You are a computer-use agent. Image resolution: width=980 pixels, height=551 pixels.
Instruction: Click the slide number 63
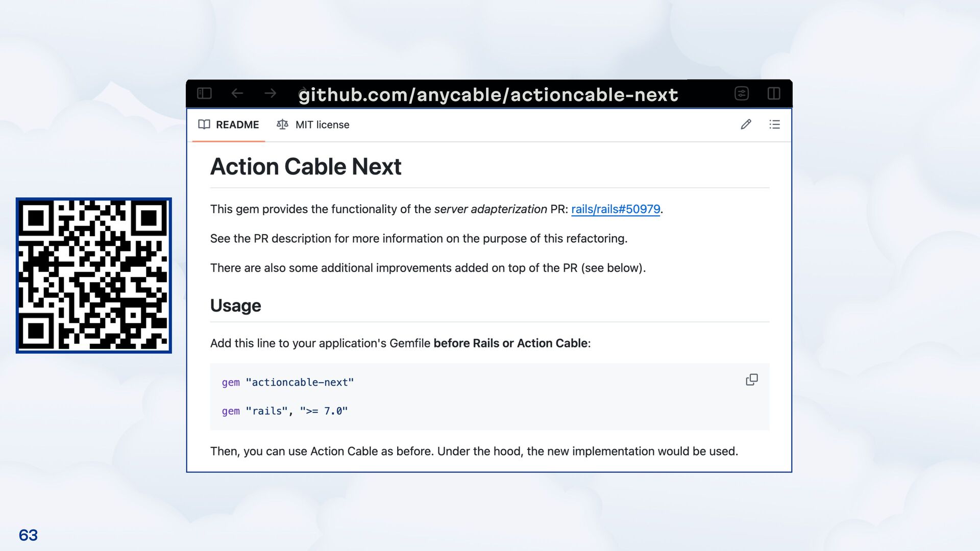click(28, 535)
